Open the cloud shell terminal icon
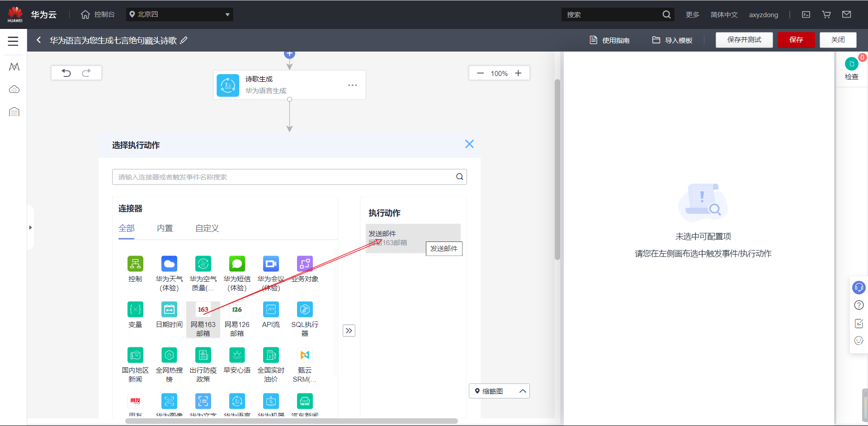This screenshot has width=868, height=426. click(x=806, y=14)
